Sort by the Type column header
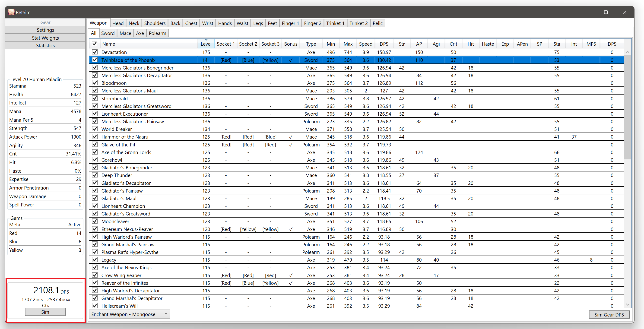The width and height of the screenshot is (644, 329). 311,44
